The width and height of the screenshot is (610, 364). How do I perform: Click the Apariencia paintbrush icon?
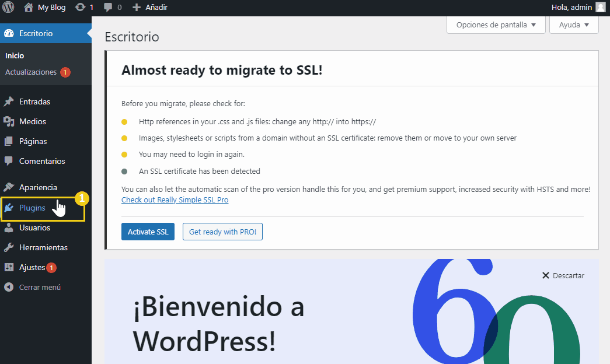[x=9, y=187]
